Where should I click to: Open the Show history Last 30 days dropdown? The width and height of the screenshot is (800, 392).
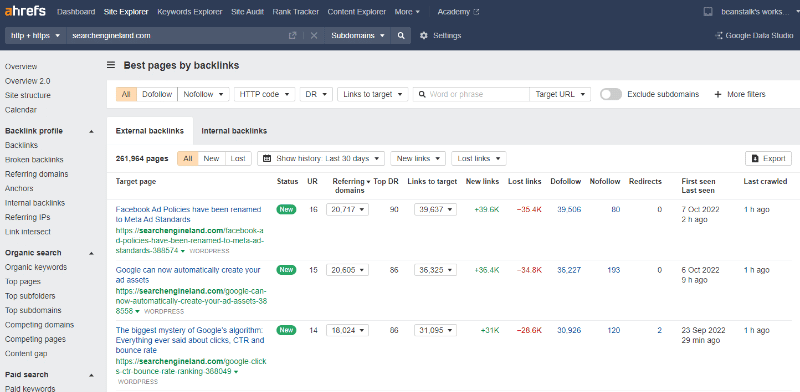pos(321,159)
